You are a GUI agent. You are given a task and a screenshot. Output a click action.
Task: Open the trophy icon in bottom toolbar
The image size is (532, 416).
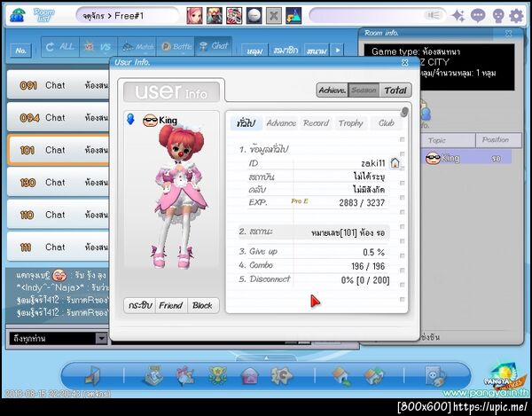(217, 375)
